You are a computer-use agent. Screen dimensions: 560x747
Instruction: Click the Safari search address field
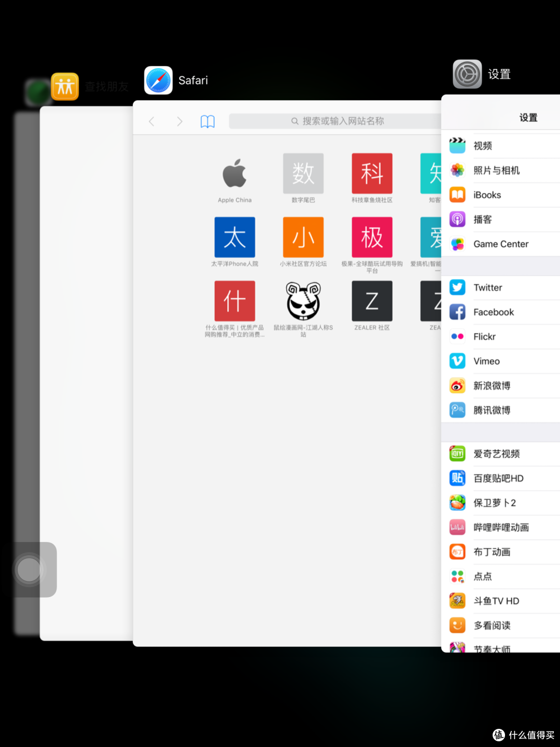pyautogui.click(x=335, y=121)
